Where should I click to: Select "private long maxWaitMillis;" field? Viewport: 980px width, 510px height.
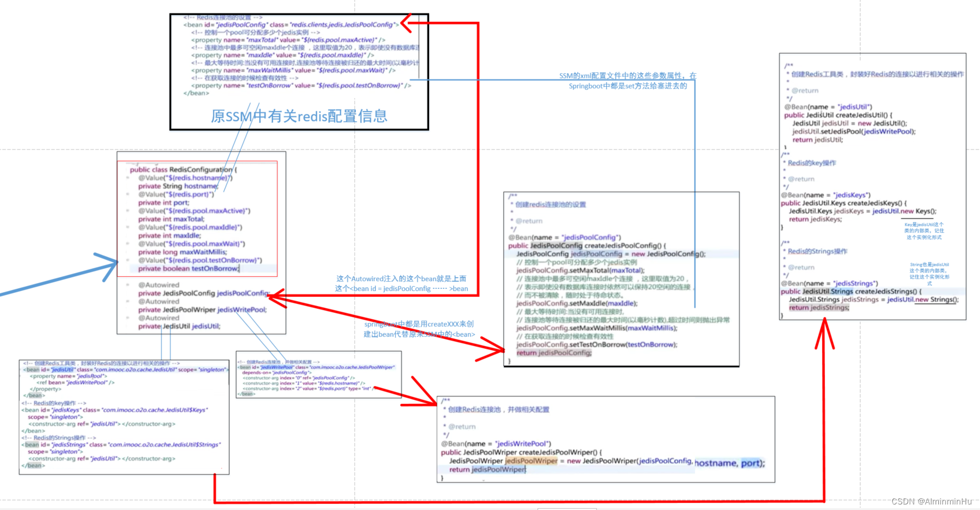pyautogui.click(x=182, y=252)
